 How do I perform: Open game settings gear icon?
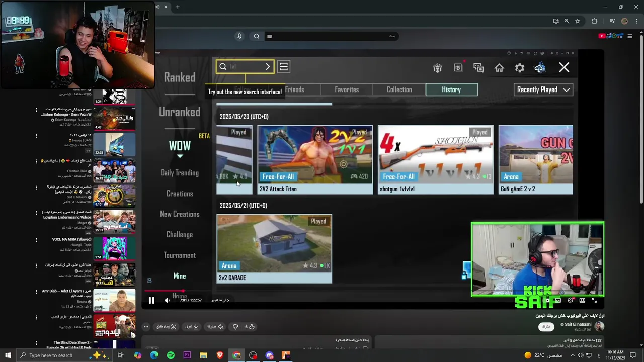(x=520, y=68)
